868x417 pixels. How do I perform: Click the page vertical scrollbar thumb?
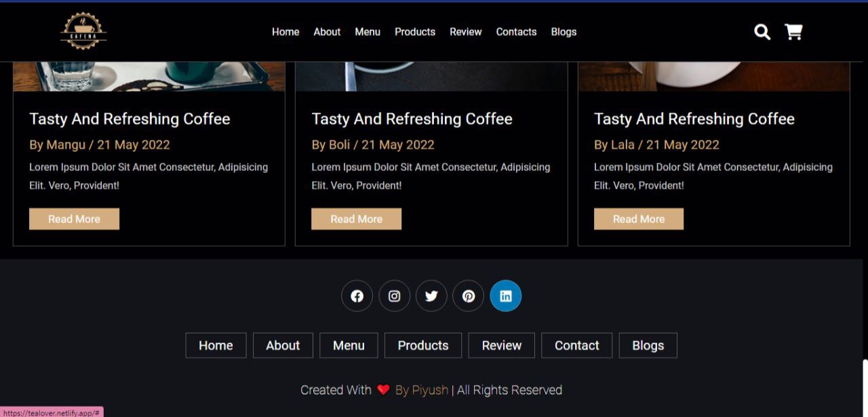click(865, 388)
